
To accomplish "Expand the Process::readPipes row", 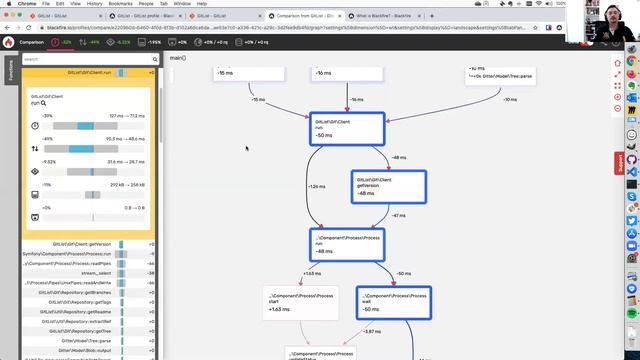I will click(x=89, y=264).
